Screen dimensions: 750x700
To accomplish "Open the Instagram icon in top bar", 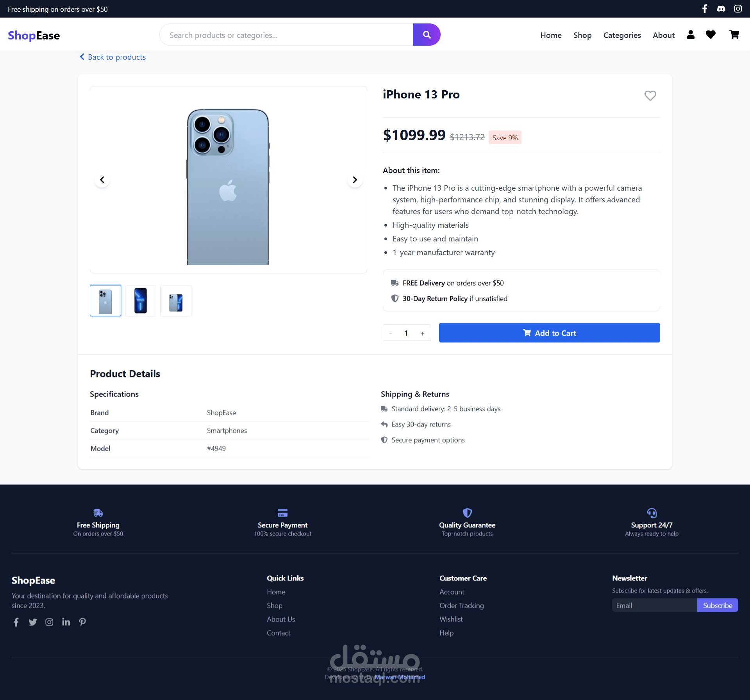I will (738, 9).
